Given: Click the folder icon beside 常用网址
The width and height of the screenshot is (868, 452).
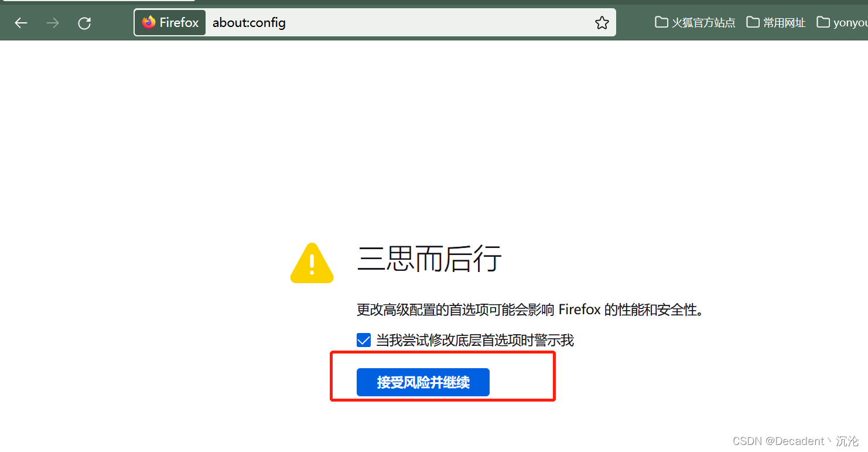Looking at the screenshot, I should click(x=753, y=22).
